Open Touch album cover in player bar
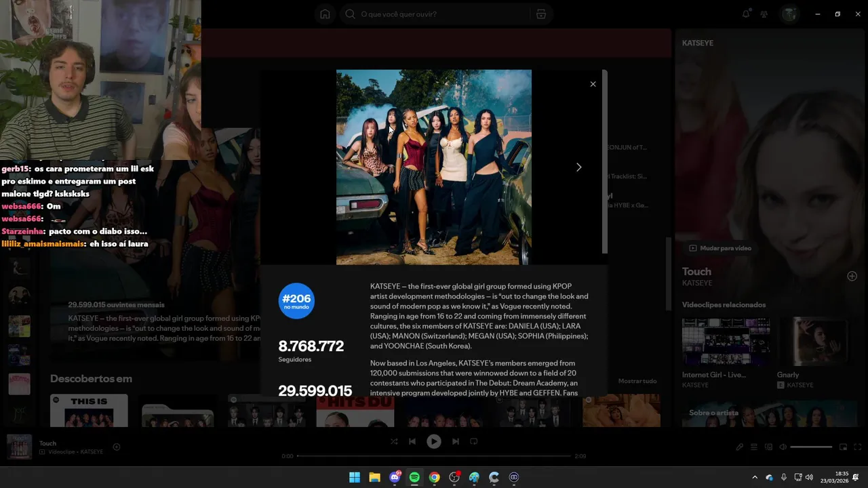Screen dimensions: 868x488 click(19, 447)
